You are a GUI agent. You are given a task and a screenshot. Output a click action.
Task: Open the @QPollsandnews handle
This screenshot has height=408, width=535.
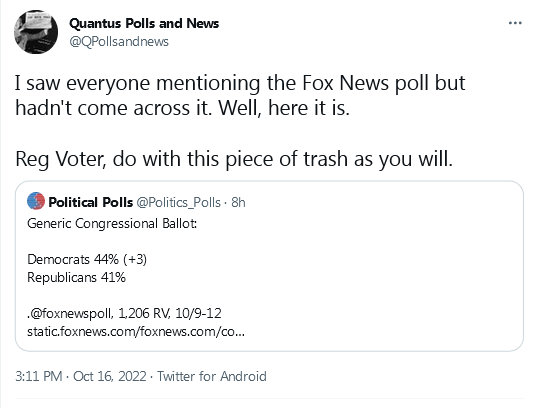click(119, 42)
